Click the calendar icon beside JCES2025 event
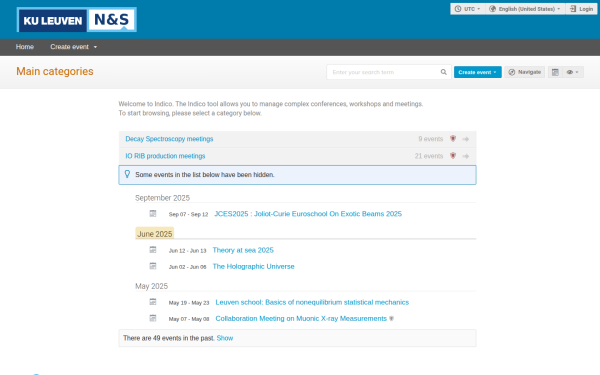 (x=153, y=214)
